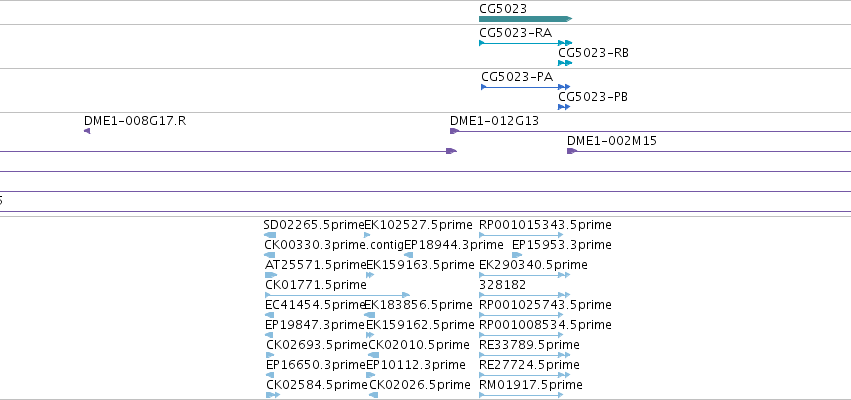This screenshot has width=851, height=400.
Task: Select the RP001015343.5prime alignment line
Action: point(521,235)
